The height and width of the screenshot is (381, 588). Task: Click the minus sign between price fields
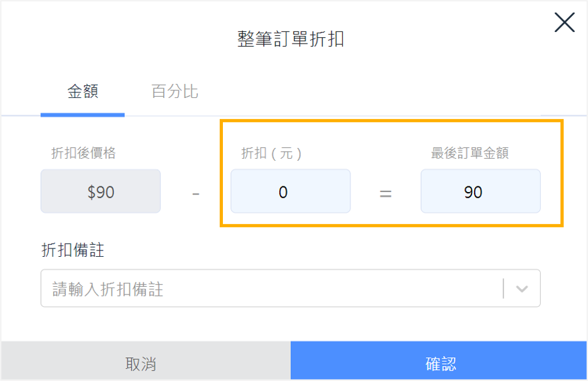click(196, 194)
